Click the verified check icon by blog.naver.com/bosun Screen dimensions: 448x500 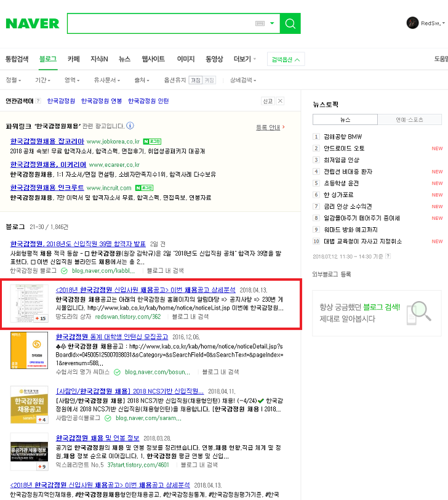click(118, 373)
